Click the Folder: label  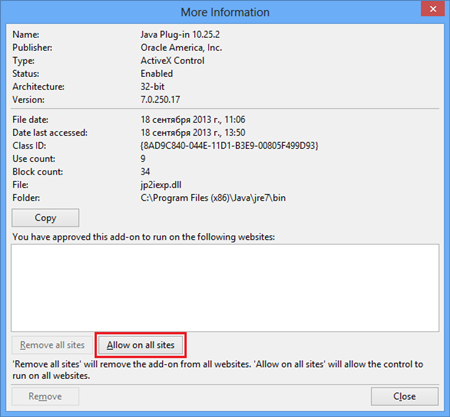pyautogui.click(x=26, y=198)
